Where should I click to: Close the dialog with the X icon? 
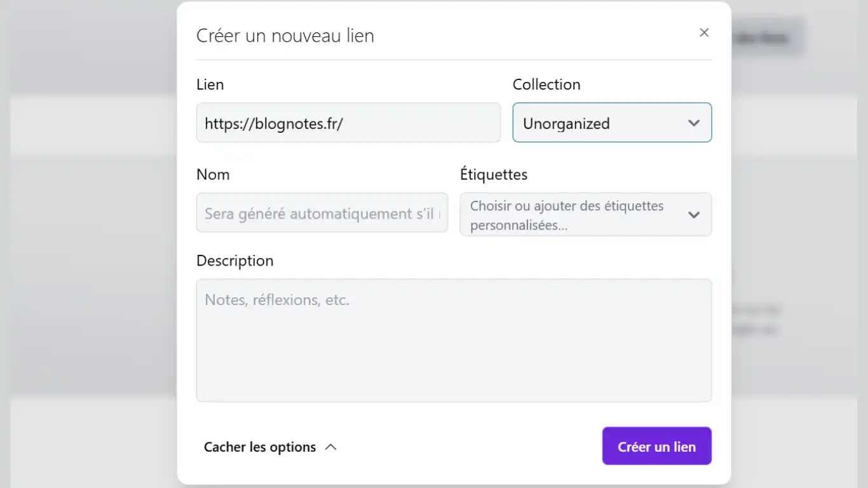(x=704, y=33)
